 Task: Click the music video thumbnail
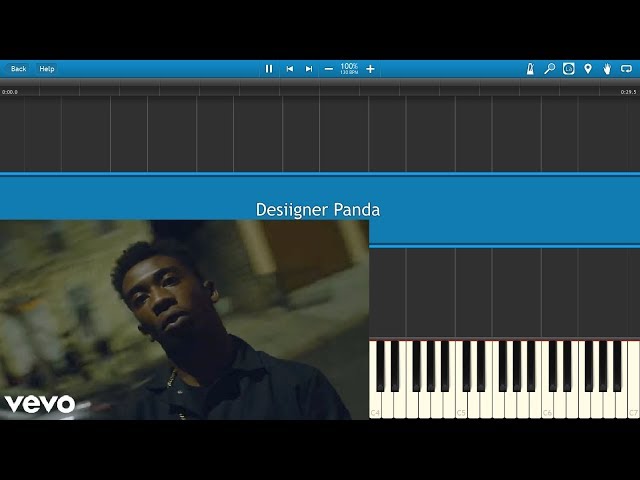tap(184, 320)
